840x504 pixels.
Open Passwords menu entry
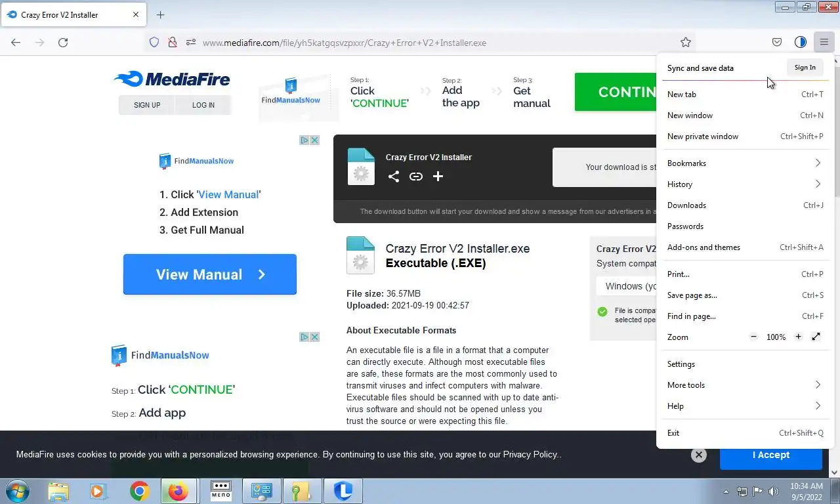coord(745,226)
